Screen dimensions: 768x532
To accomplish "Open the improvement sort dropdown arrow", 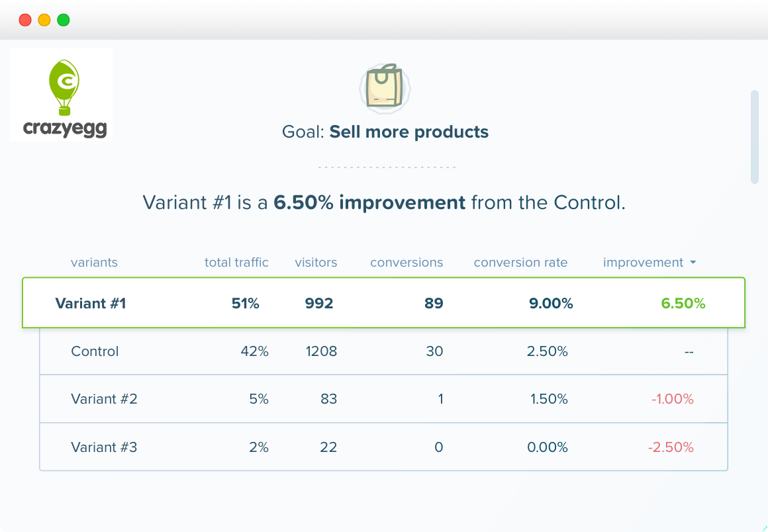I will pyautogui.click(x=693, y=263).
